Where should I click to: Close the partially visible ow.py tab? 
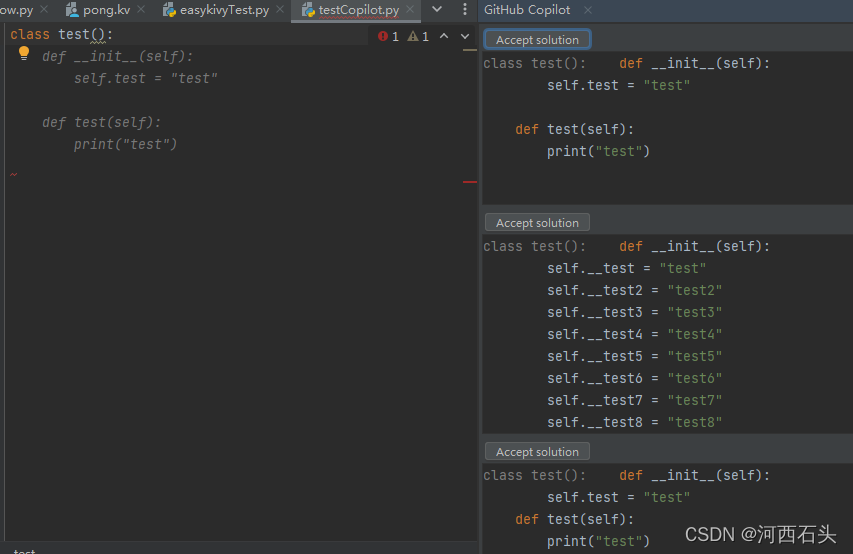pyautogui.click(x=44, y=9)
